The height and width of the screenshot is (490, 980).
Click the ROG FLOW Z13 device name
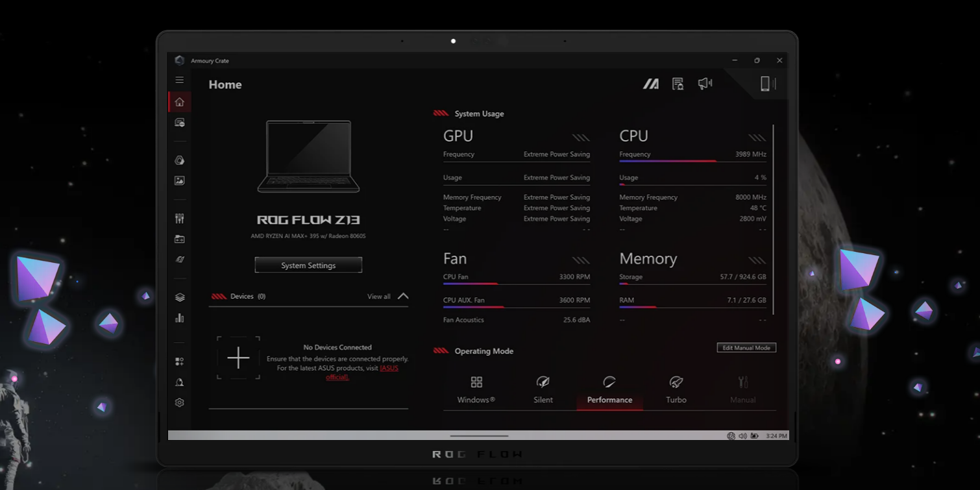[308, 220]
